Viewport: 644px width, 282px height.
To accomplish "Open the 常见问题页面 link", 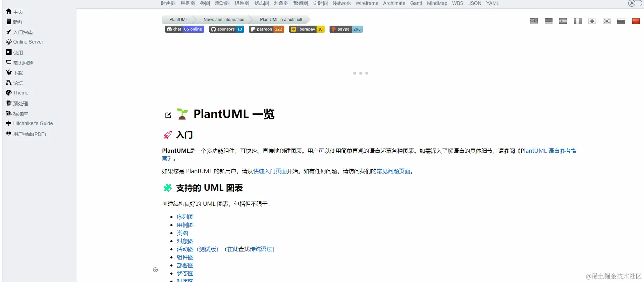I will [393, 171].
